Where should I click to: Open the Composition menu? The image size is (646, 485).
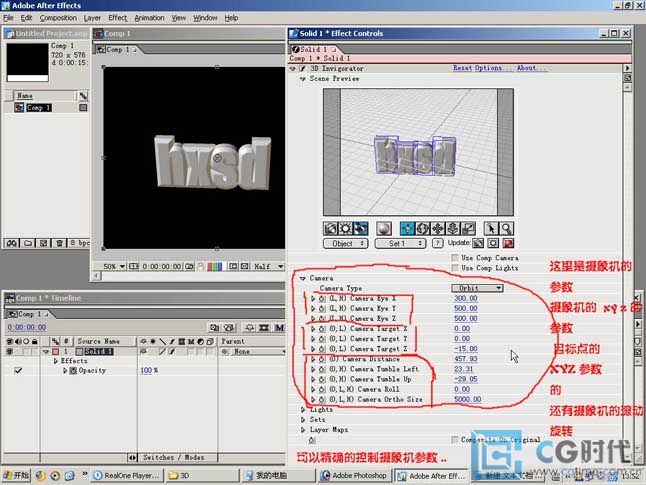58,18
